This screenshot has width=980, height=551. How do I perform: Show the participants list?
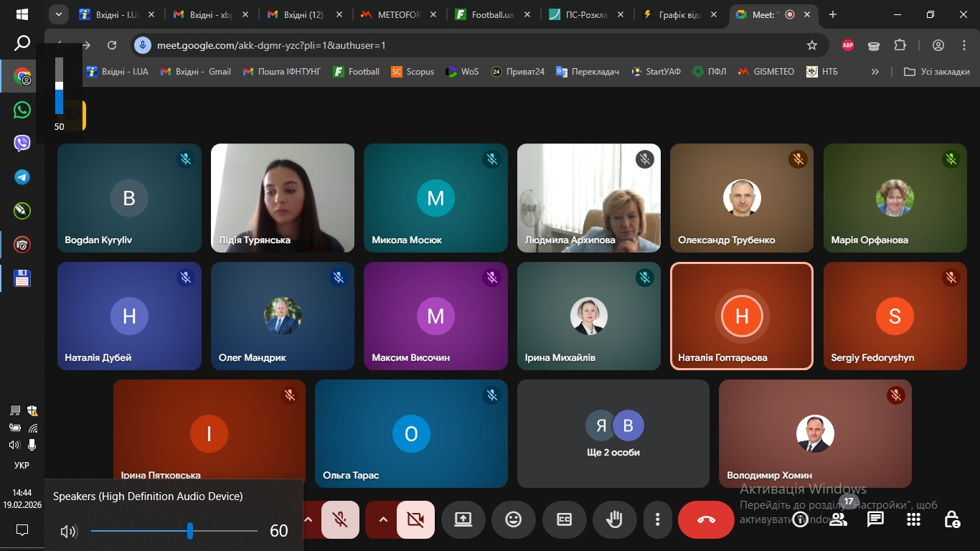click(838, 519)
